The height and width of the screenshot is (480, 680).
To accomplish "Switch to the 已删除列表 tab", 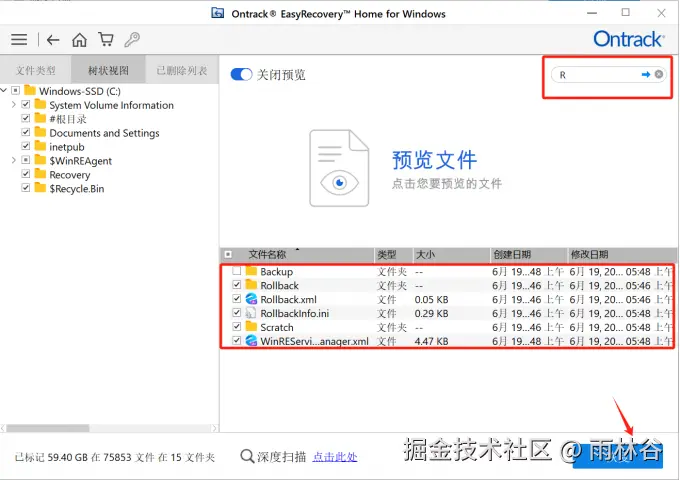I will (x=182, y=69).
